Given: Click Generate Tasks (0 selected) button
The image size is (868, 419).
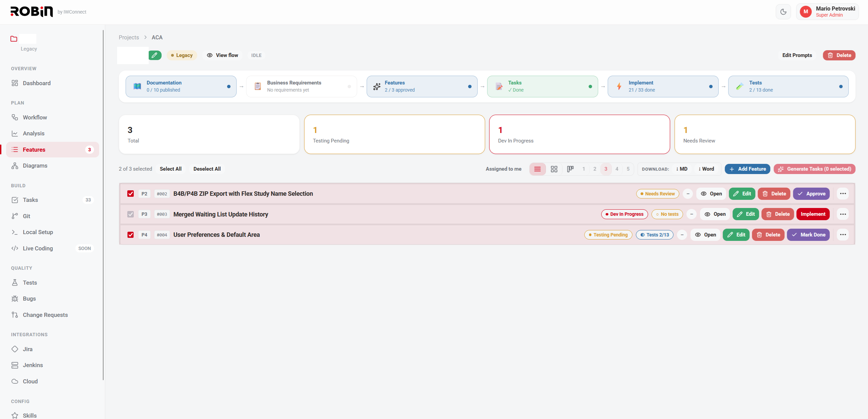Looking at the screenshot, I should [x=814, y=169].
